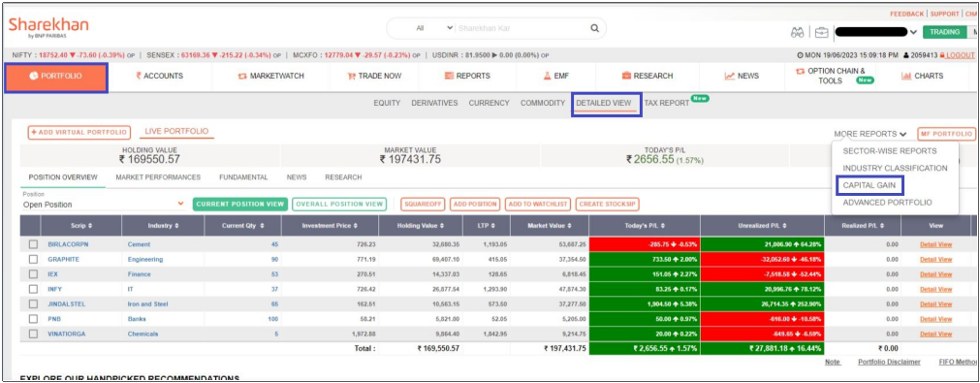Switch to Overall Position View

[x=339, y=205]
